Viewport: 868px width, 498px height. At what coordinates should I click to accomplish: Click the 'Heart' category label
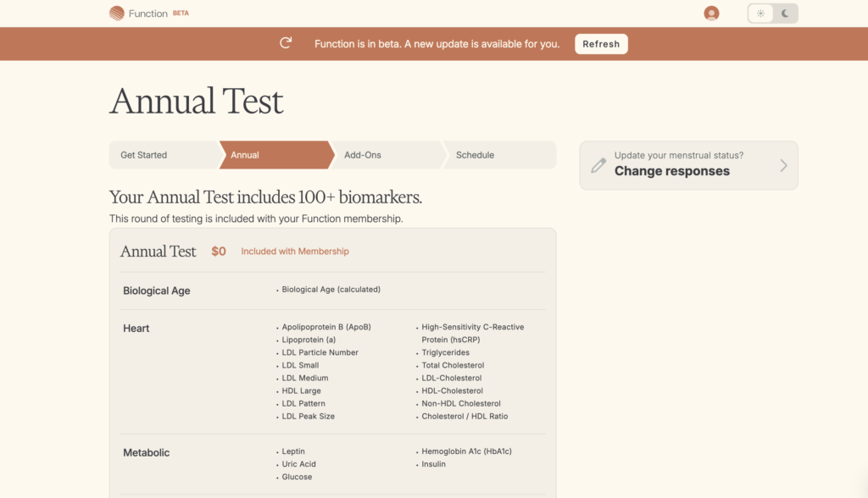(136, 328)
